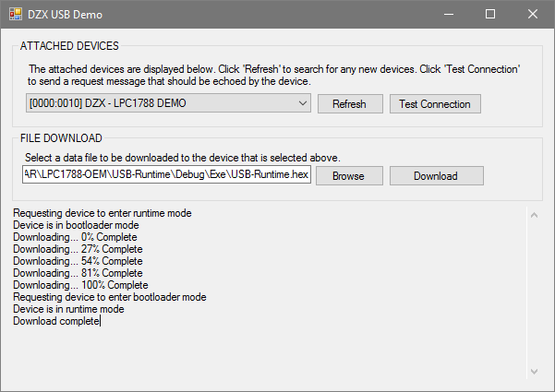The image size is (555, 392).
Task: Click the Download button
Action: [x=437, y=175]
